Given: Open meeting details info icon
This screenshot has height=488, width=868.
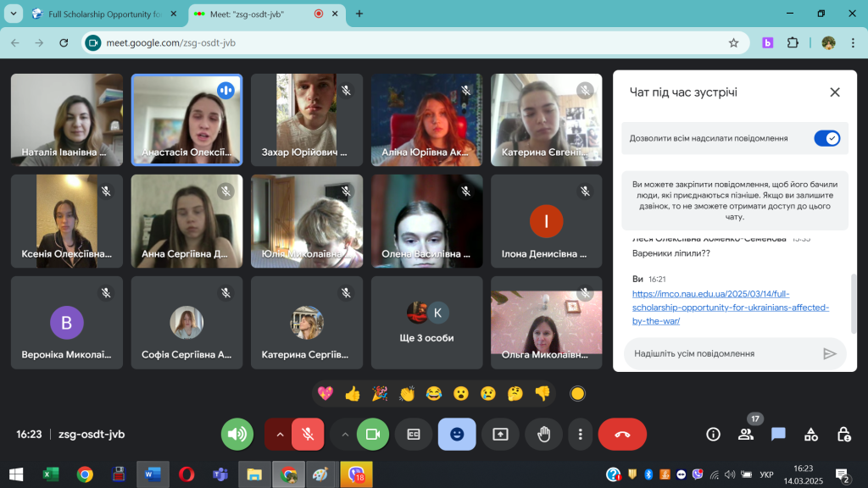Looking at the screenshot, I should point(713,435).
